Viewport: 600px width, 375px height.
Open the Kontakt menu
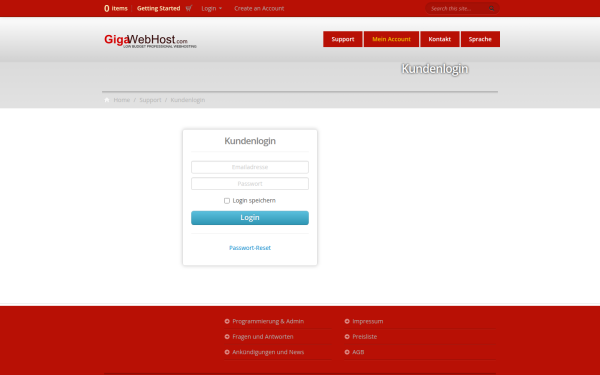click(x=440, y=39)
